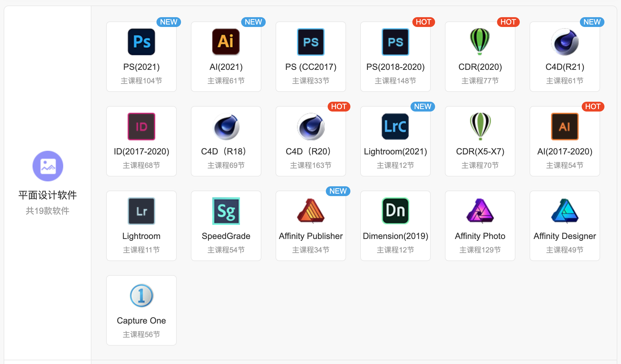Viewport: 621px width, 364px height.
Task: Click the NEW badge on Lightroom(2021)
Action: tap(423, 107)
